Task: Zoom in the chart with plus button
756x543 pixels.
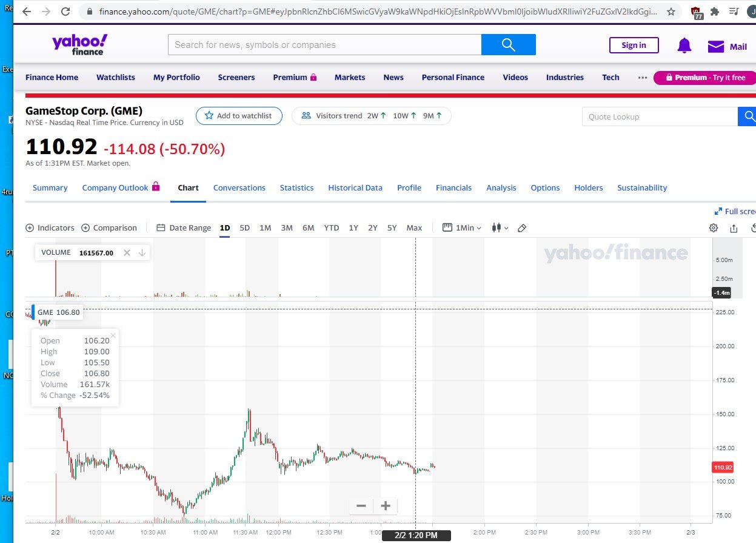Action: pos(385,506)
